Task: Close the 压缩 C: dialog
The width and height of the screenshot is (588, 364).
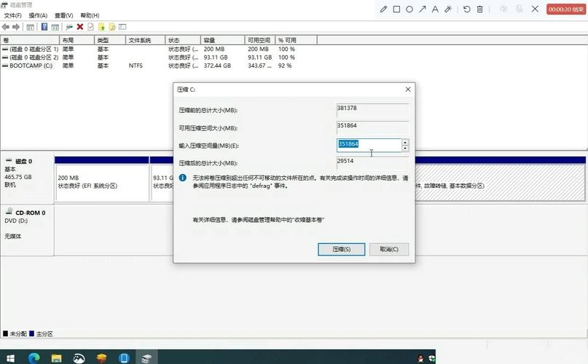Action: pos(408,90)
